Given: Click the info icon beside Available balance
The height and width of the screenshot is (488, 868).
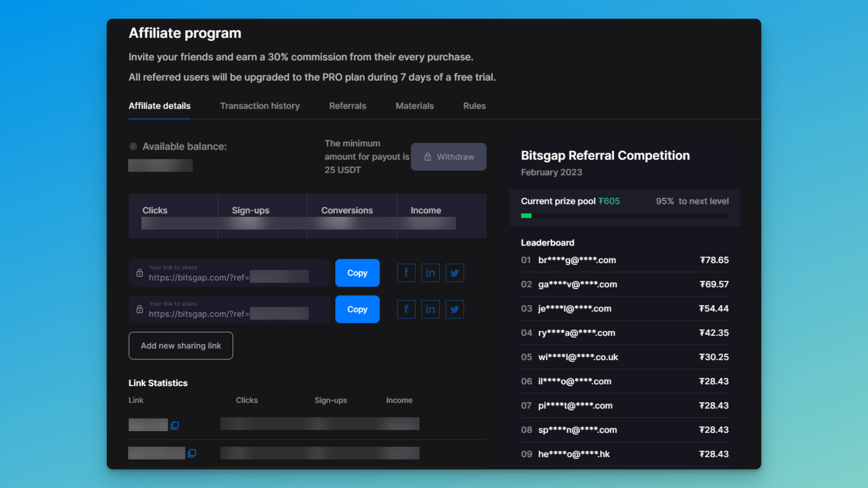Looking at the screenshot, I should tap(133, 146).
